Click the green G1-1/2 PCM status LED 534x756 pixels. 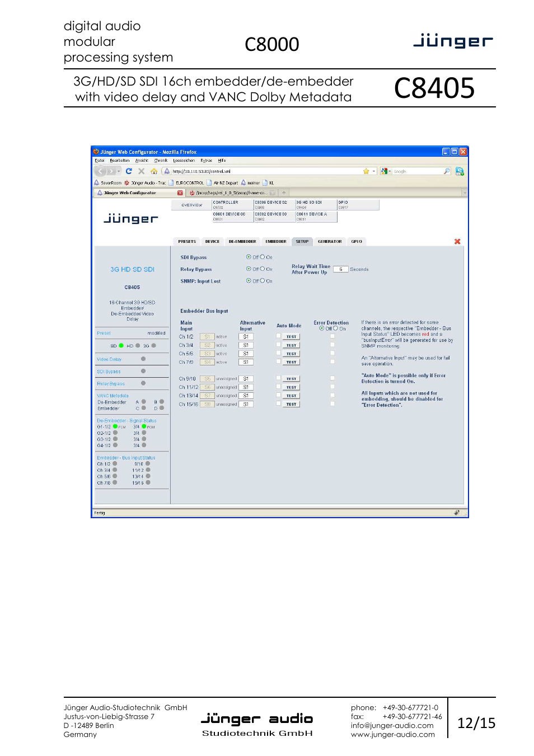tap(115, 426)
